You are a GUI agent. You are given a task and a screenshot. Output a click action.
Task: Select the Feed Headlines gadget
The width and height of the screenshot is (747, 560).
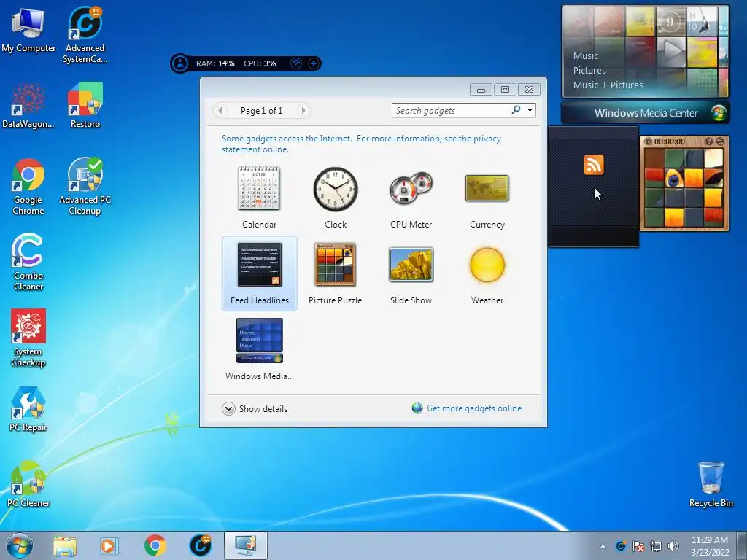[x=260, y=273]
